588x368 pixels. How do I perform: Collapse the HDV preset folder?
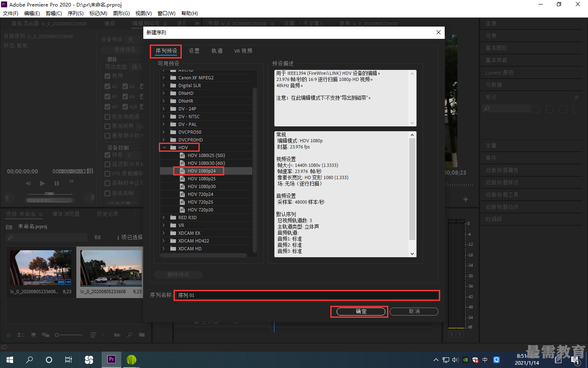tap(164, 148)
